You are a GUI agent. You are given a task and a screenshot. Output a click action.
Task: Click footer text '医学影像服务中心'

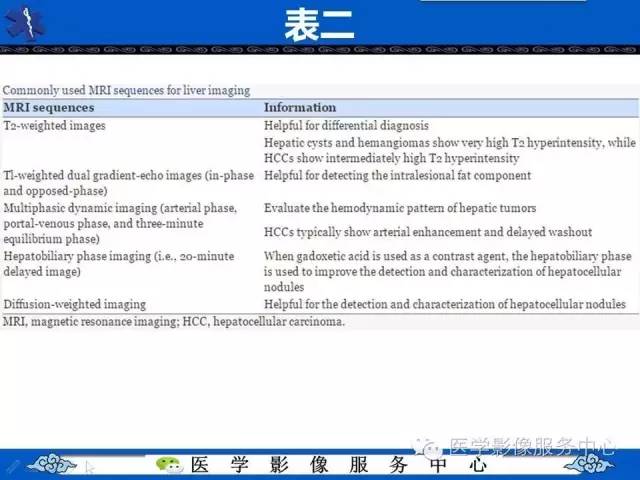pyautogui.click(x=339, y=465)
